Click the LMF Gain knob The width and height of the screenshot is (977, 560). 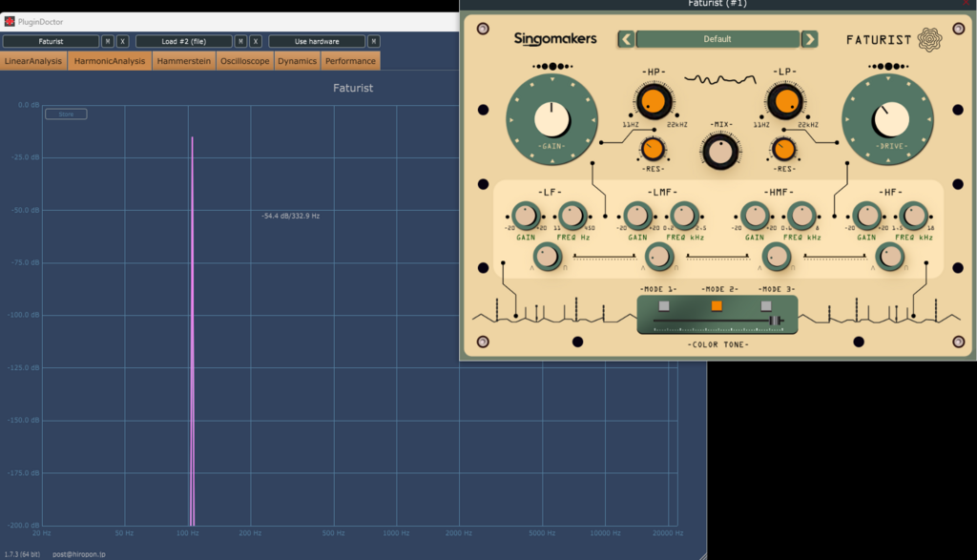(637, 217)
